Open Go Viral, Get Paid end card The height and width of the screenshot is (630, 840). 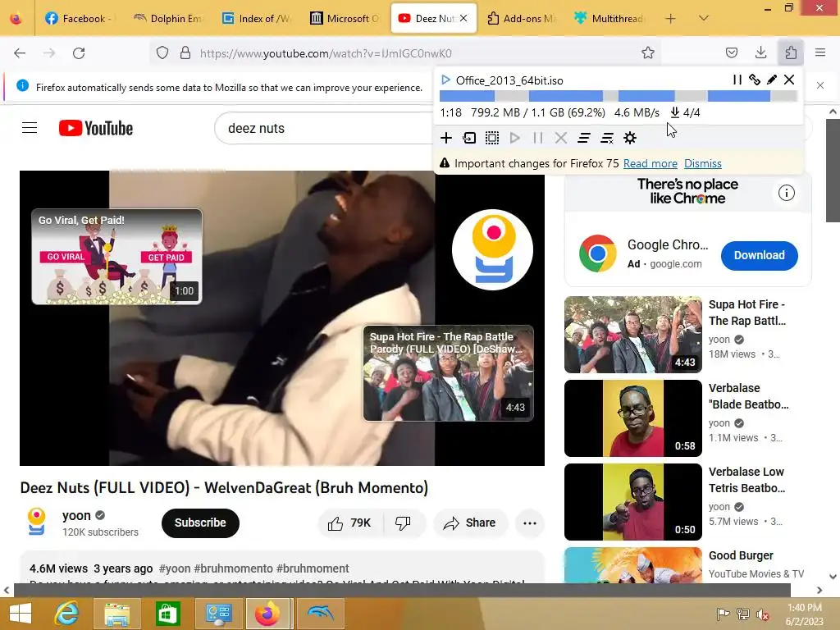tap(116, 257)
